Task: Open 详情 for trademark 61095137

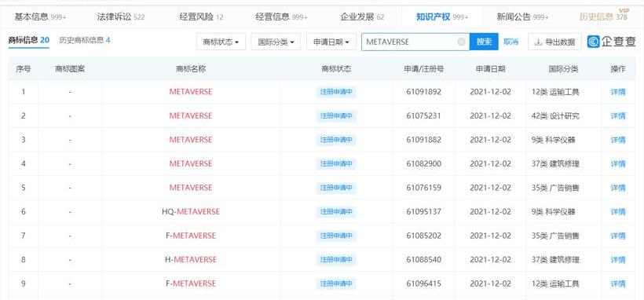Action: [618, 211]
